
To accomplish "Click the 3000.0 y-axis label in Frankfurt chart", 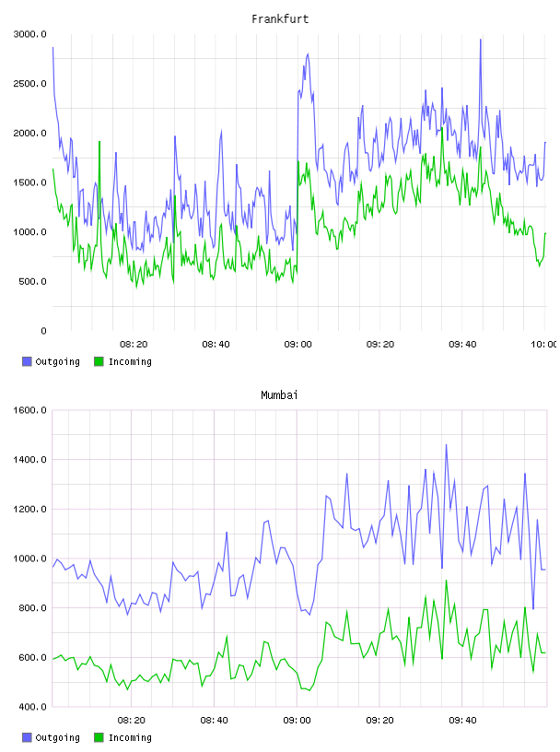I will coord(29,34).
